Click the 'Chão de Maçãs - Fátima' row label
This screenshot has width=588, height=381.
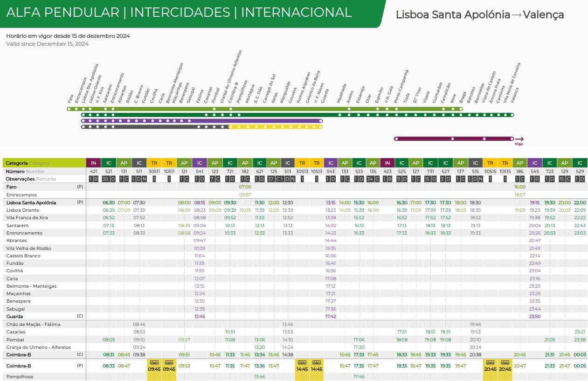tap(34, 324)
